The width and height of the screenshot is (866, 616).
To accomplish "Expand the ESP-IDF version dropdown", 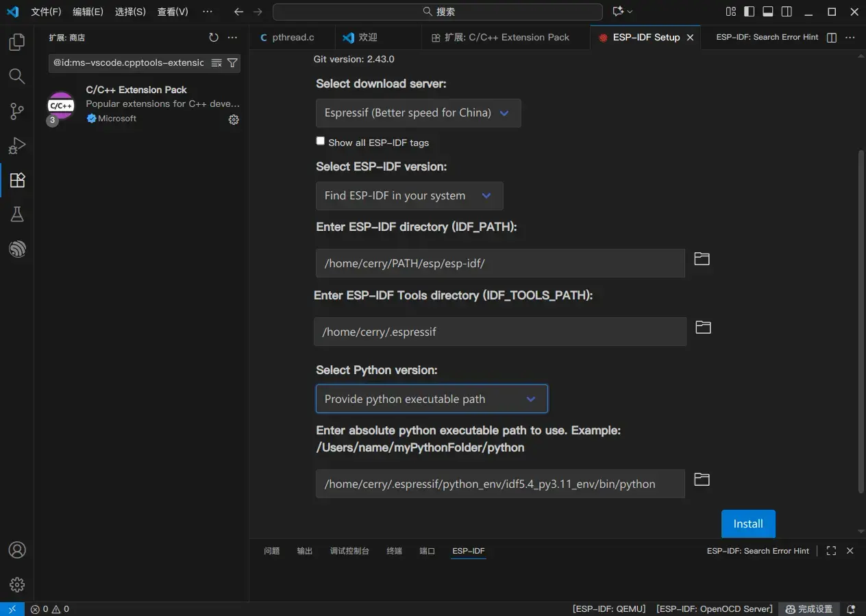I will point(409,196).
